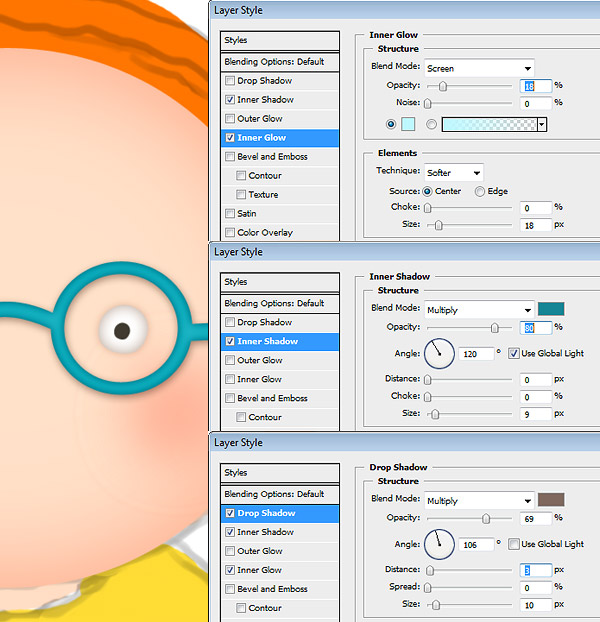The width and height of the screenshot is (600, 622).
Task: Uncheck Inner Glow in the bottom dialog
Action: point(230,570)
